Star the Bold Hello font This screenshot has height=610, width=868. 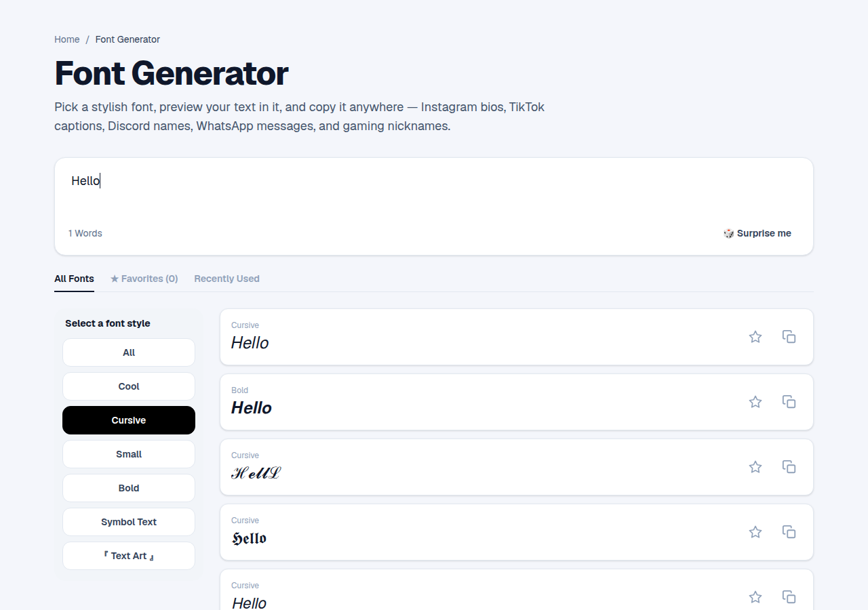(x=755, y=402)
